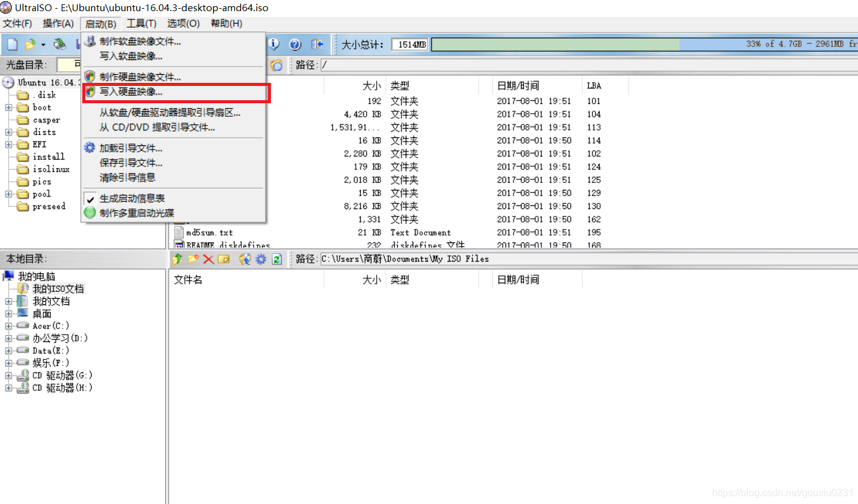Viewport: 858px width, 504px height.
Task: Click the local path field with My ISO Files
Action: tap(588, 259)
